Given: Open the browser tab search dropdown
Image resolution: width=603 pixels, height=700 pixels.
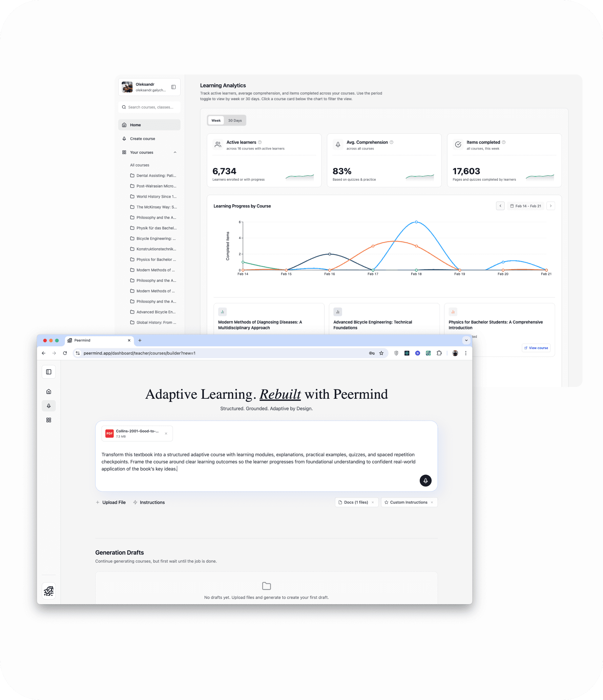Looking at the screenshot, I should (466, 340).
